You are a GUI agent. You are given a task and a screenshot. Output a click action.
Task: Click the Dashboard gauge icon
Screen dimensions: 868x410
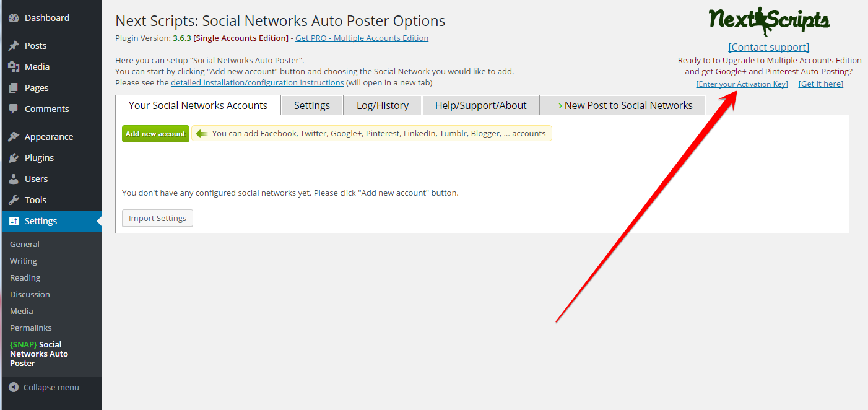pyautogui.click(x=14, y=18)
